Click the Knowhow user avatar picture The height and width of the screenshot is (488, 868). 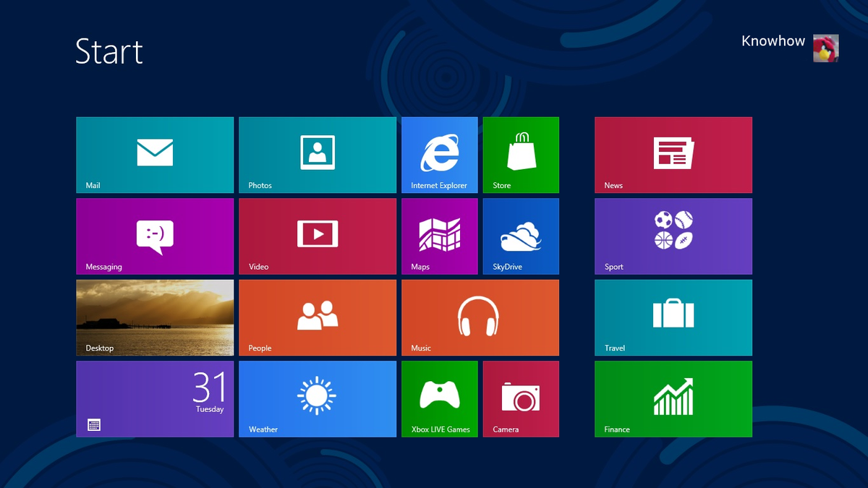(x=826, y=48)
